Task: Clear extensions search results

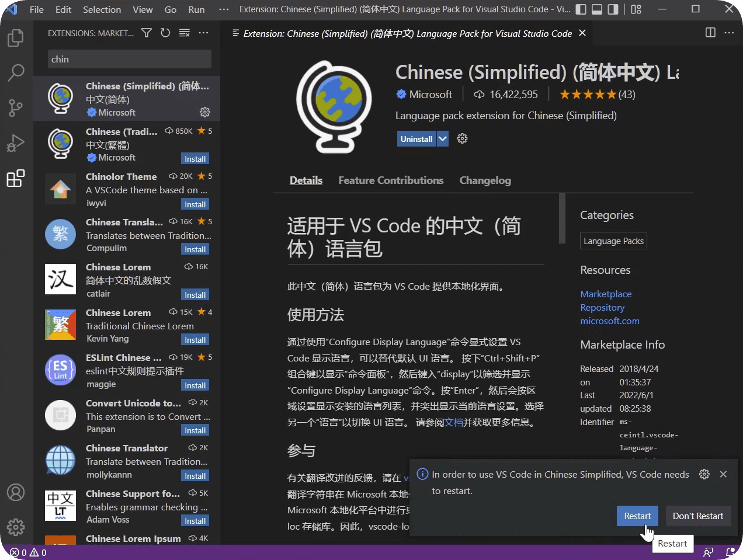Action: point(184,33)
